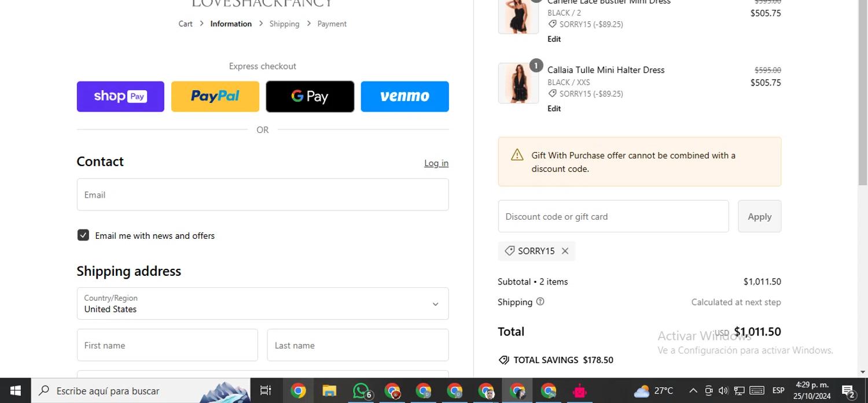Viewport: 868px width, 403px height.
Task: Click the 'Shipping address' heading
Action: [129, 271]
